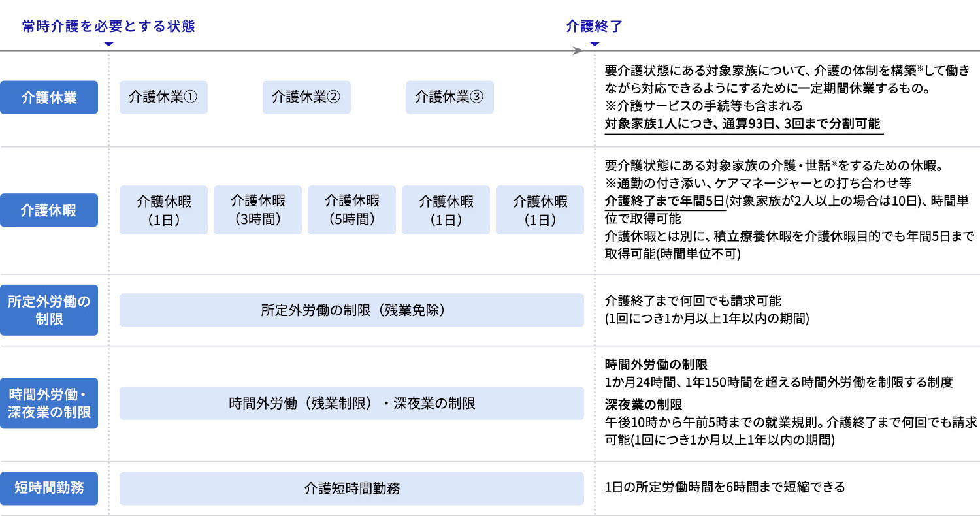Image resolution: width=980 pixels, height=516 pixels.
Task: Click the blue 介護休業 category label
Action: click(x=49, y=97)
